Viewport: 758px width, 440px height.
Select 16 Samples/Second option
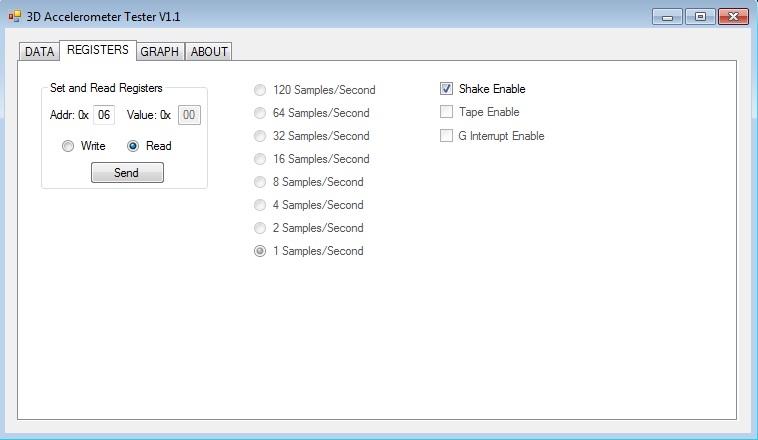261,159
